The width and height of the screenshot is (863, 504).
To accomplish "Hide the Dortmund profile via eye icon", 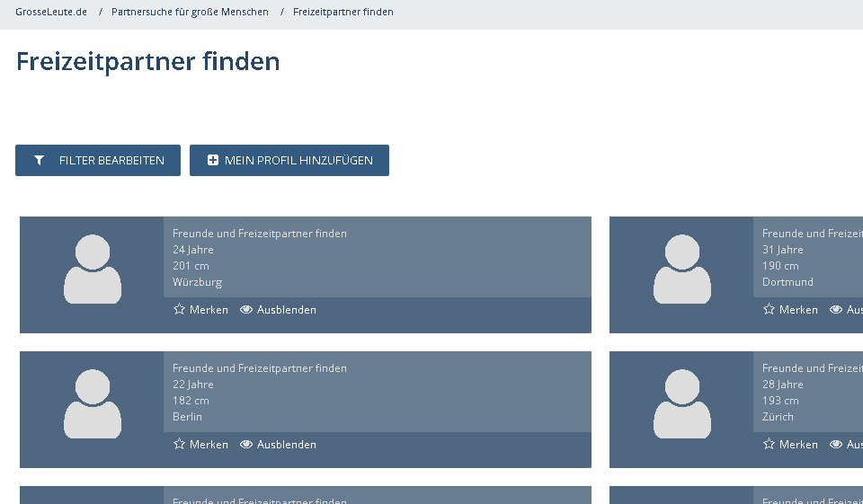I will 836,309.
